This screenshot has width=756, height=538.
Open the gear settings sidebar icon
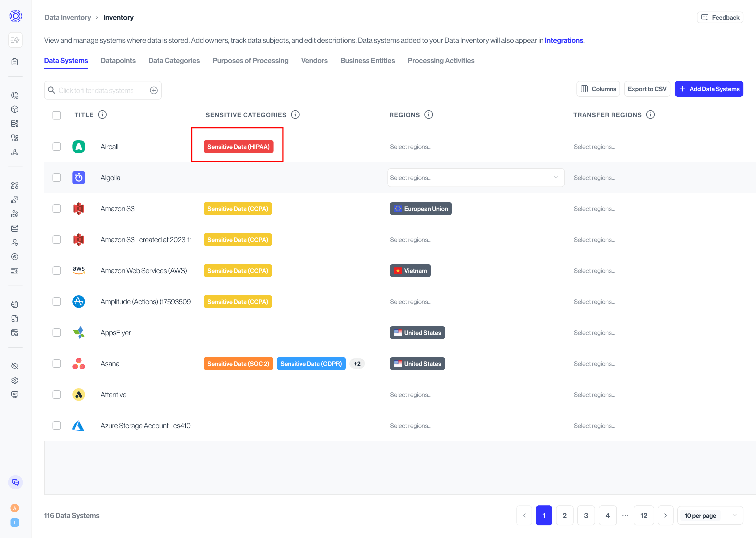15,380
